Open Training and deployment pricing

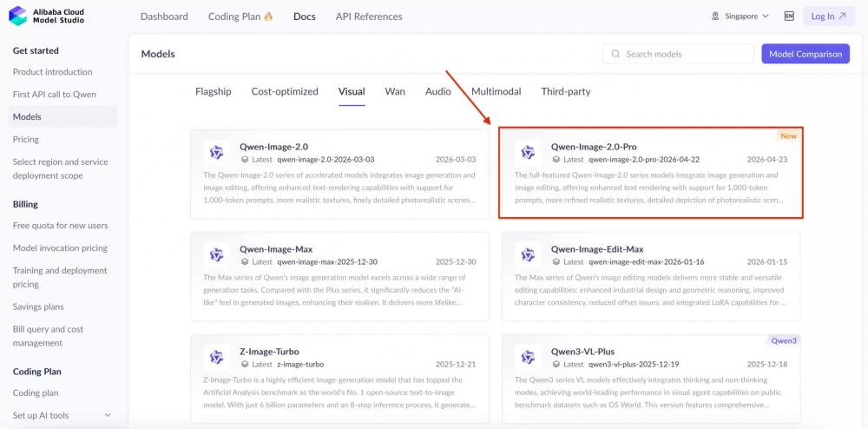60,277
